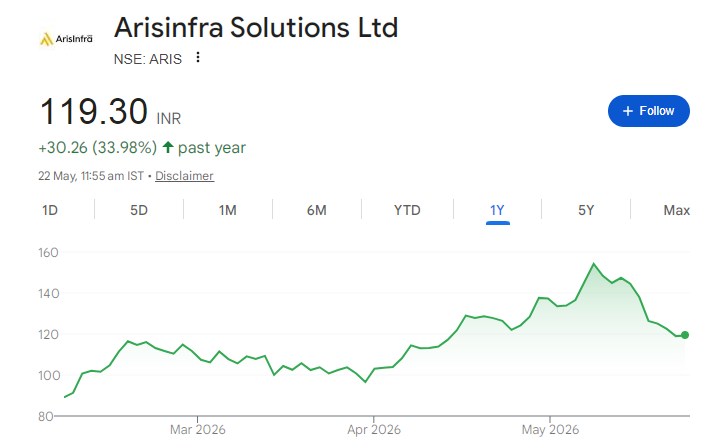Click the Apr 2026 axis label

374,430
